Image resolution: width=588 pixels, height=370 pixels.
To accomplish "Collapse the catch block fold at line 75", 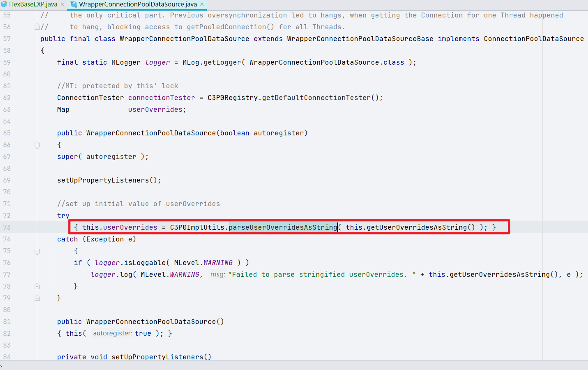I will point(37,251).
